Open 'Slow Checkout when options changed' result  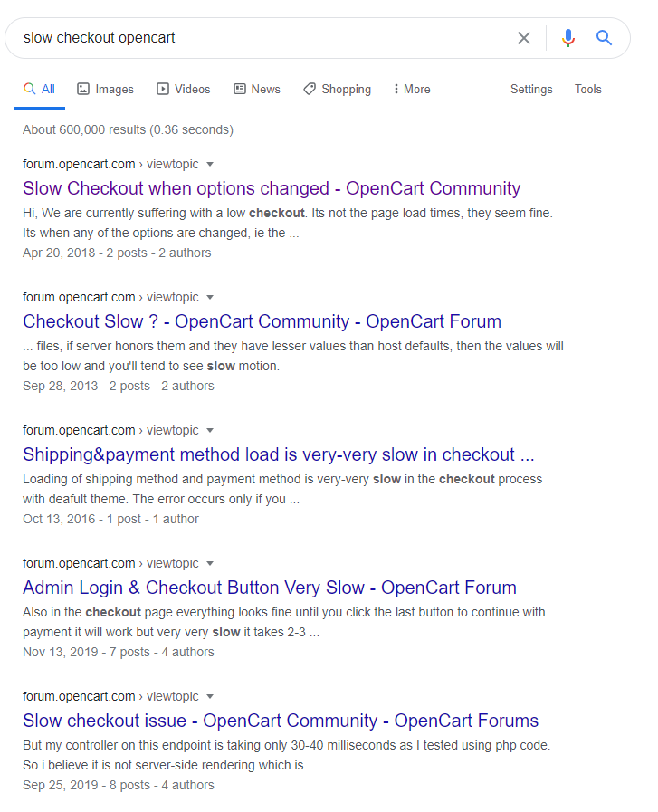click(271, 187)
